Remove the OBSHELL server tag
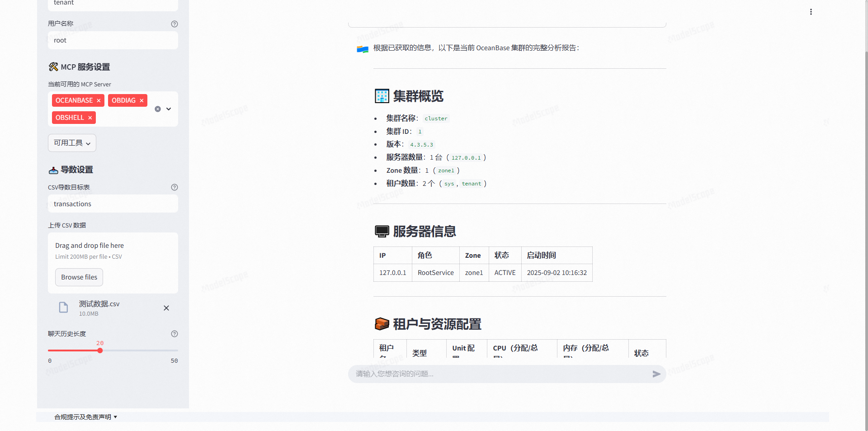868x431 pixels. tap(90, 118)
